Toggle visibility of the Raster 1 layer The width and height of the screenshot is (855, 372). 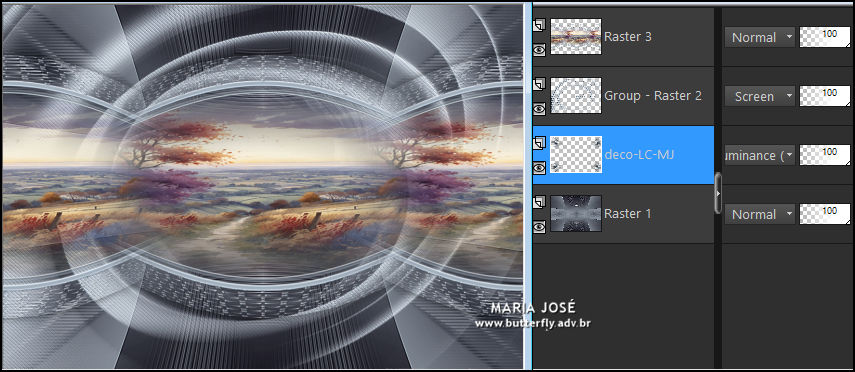[539, 227]
